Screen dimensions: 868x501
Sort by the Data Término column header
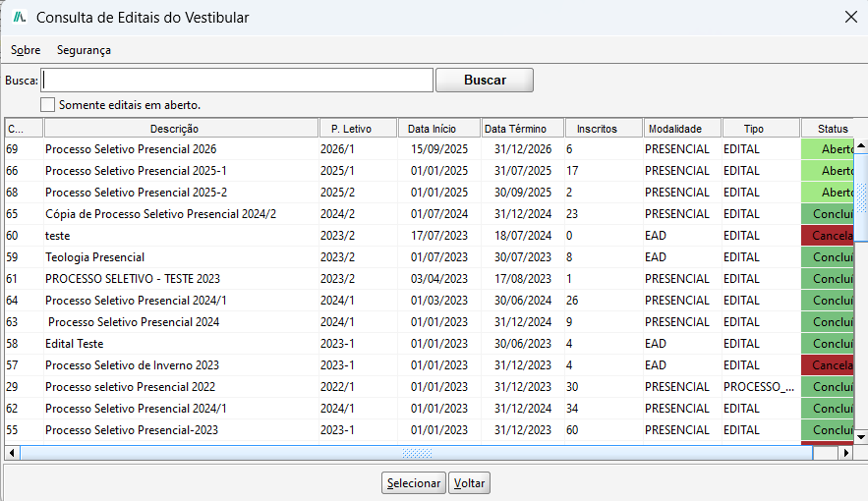pyautogui.click(x=523, y=129)
